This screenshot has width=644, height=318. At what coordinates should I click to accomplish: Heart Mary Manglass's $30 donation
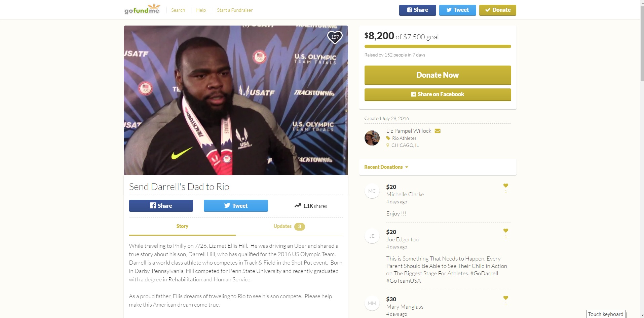505,298
